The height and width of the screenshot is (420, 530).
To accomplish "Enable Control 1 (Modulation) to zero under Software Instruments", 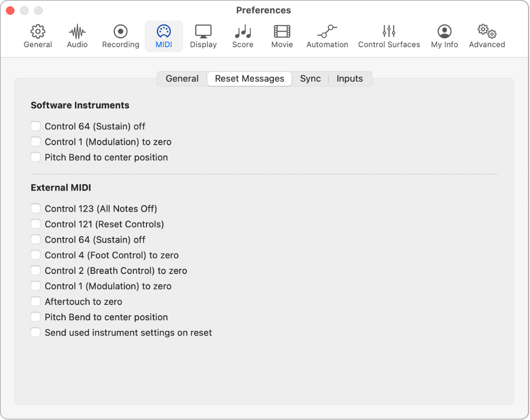I will [35, 142].
